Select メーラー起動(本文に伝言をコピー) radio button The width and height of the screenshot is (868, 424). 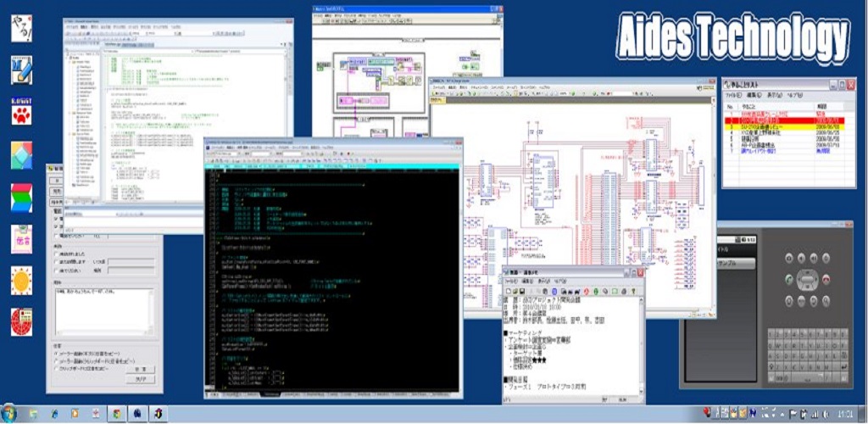click(56, 353)
